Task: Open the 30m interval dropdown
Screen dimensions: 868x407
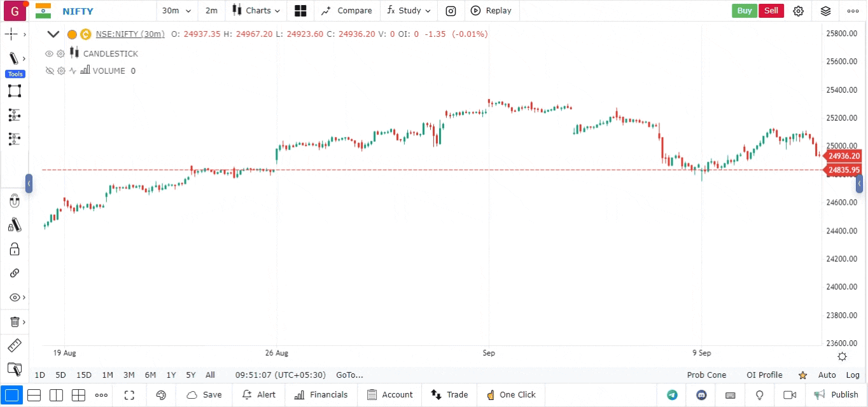Action: [176, 11]
